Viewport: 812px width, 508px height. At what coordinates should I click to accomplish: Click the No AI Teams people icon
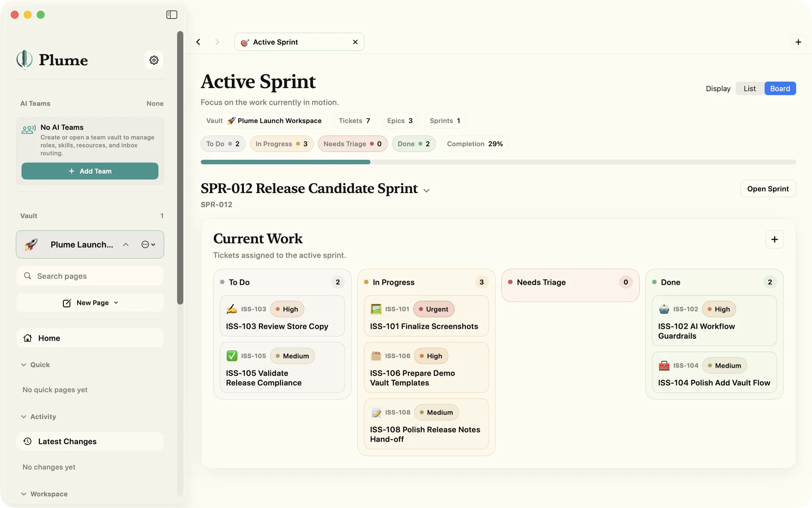(x=29, y=129)
